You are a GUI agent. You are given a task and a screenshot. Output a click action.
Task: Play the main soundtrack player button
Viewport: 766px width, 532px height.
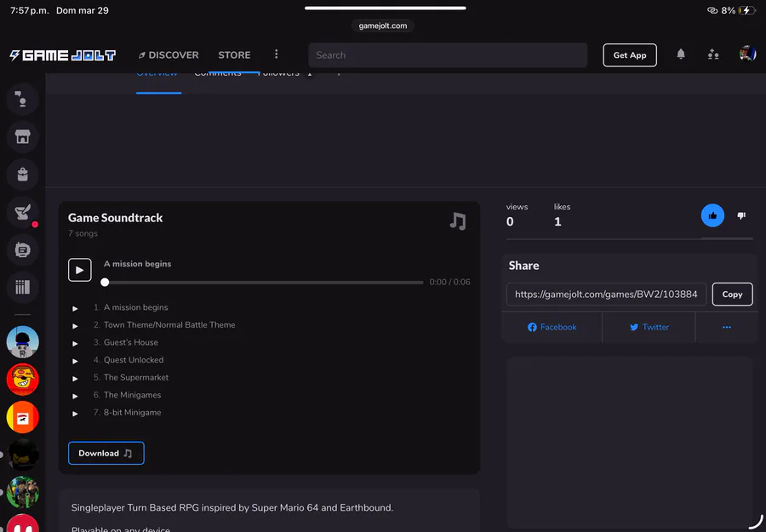79,270
